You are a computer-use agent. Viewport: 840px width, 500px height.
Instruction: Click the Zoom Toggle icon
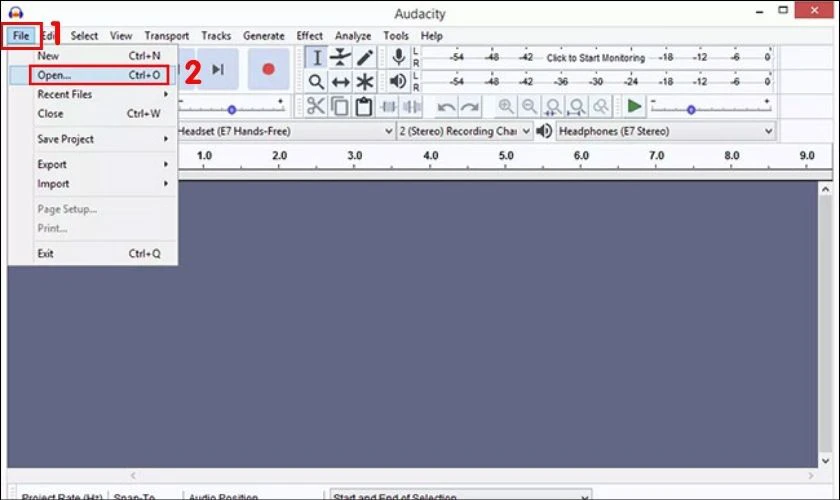[x=601, y=106]
